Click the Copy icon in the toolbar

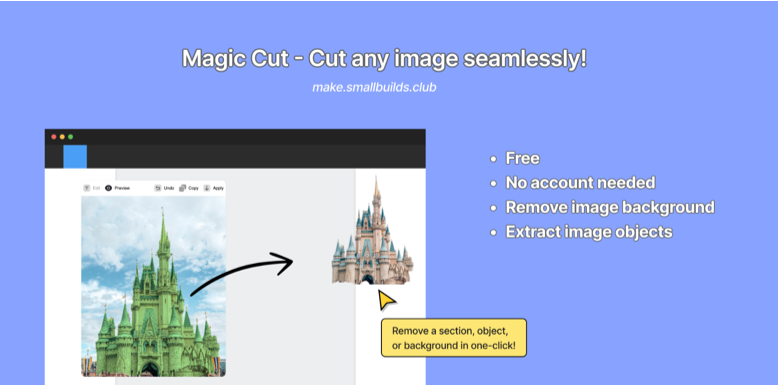coord(183,188)
